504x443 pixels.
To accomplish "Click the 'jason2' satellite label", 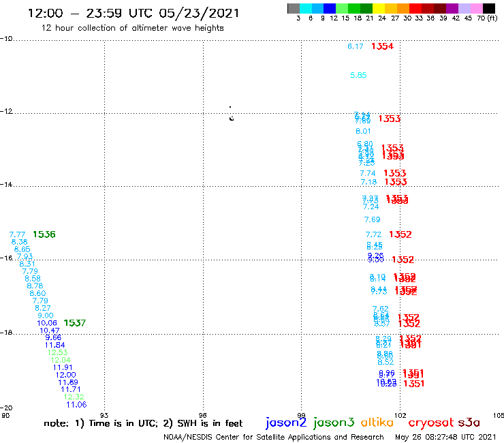I will (x=286, y=423).
